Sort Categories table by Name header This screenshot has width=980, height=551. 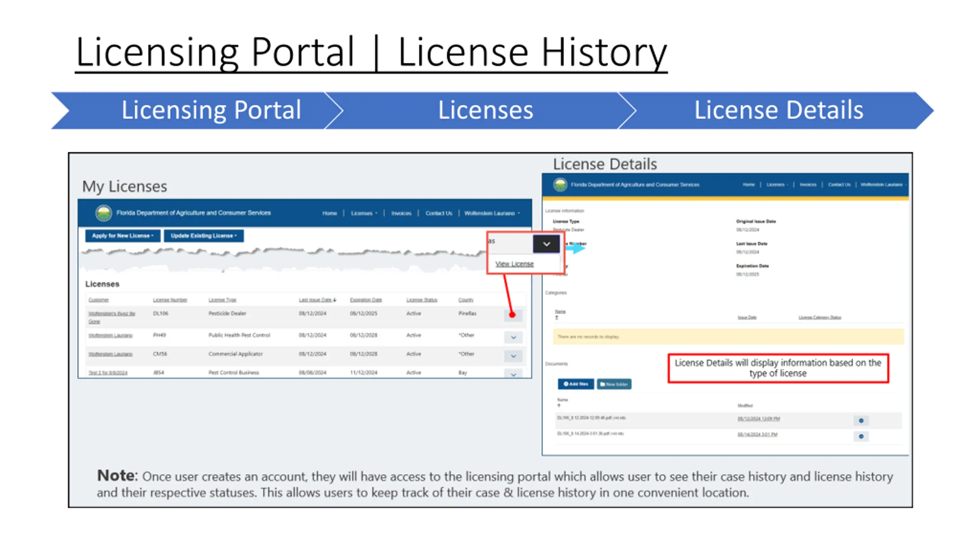click(x=560, y=312)
